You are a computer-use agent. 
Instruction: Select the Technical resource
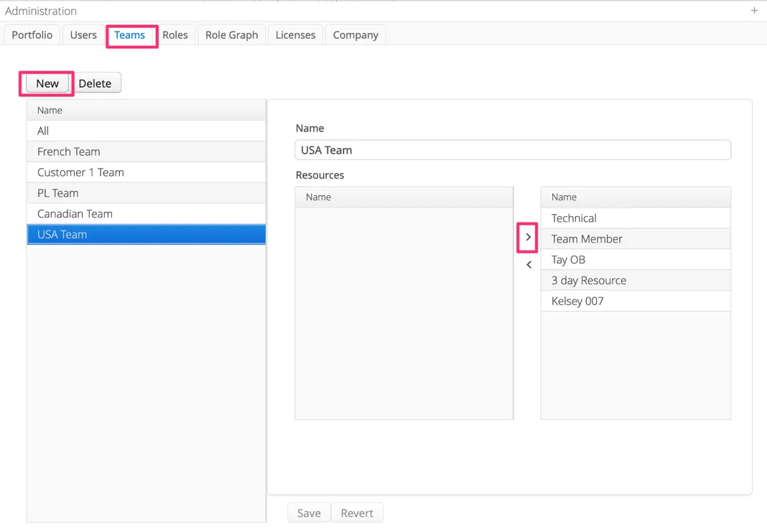pos(636,218)
